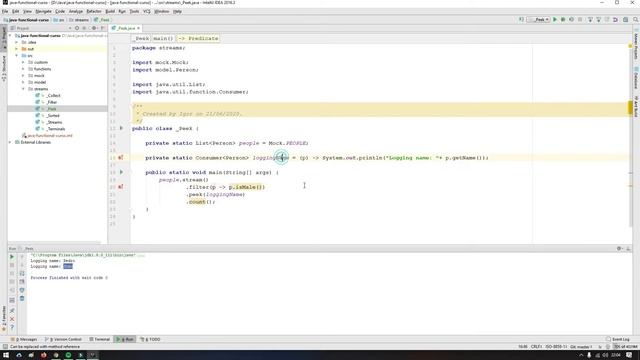The width and height of the screenshot is (640, 360).
Task: Expand the functions package
Action: (23, 69)
